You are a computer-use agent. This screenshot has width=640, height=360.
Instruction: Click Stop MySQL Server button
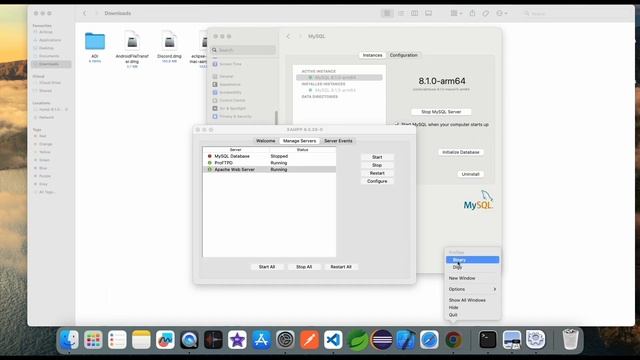(x=441, y=112)
